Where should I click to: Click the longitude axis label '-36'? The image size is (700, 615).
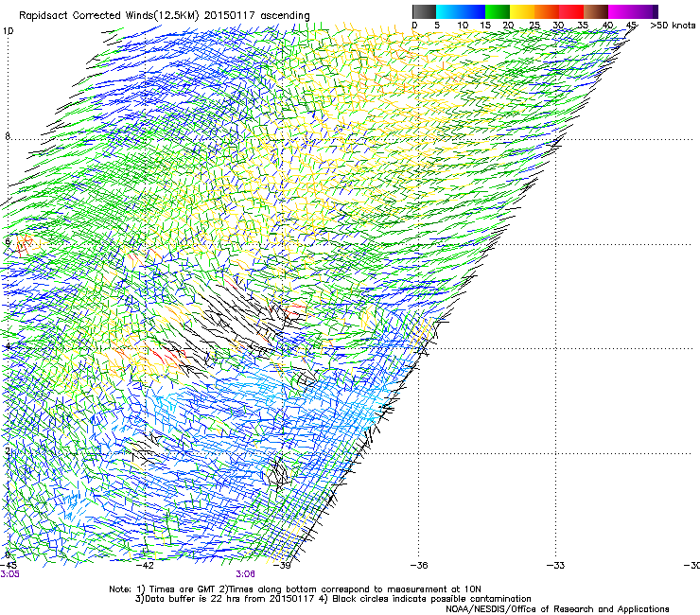point(419,566)
